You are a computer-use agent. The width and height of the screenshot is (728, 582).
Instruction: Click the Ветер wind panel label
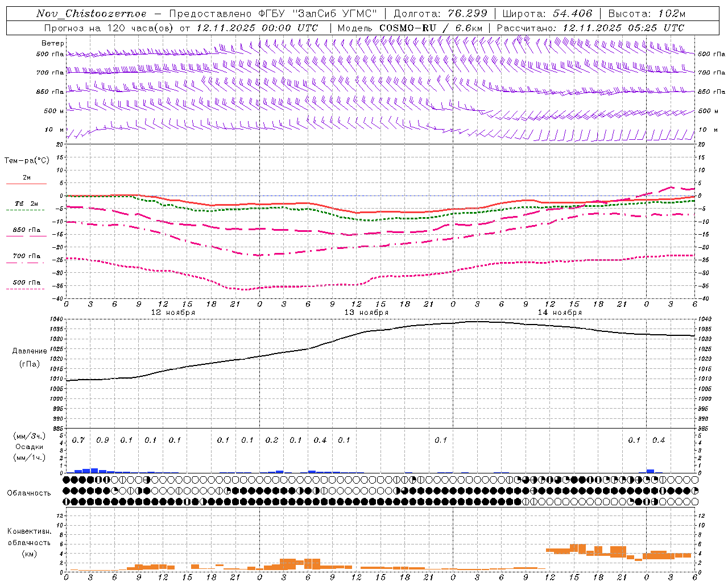53,43
